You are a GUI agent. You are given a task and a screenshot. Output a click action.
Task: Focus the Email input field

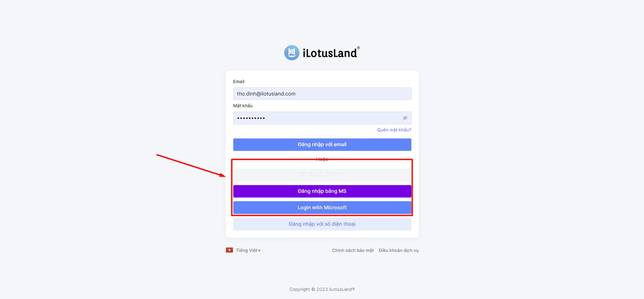point(322,94)
